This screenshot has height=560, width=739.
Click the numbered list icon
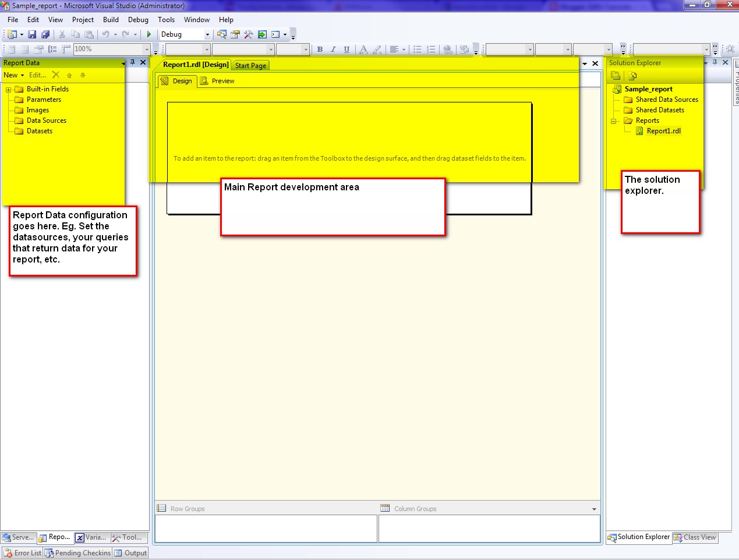[x=431, y=49]
